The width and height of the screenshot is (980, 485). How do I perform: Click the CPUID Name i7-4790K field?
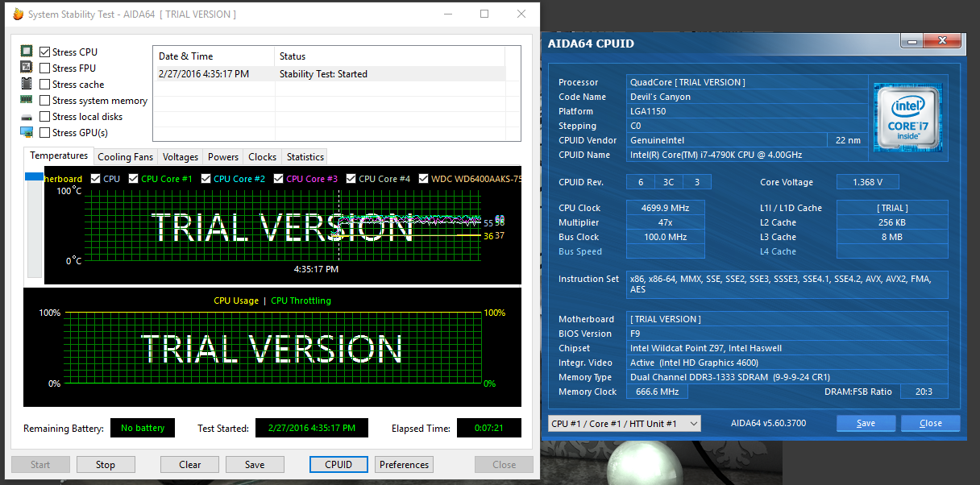pos(748,155)
